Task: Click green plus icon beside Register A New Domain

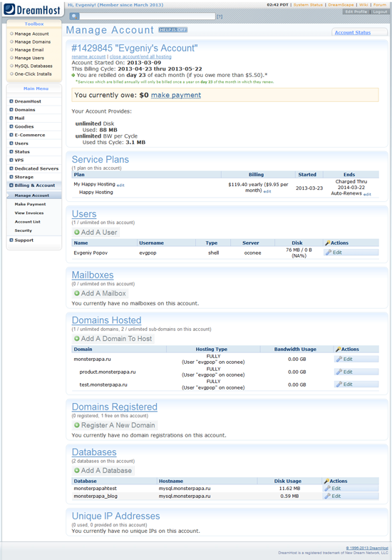Action: [77, 425]
